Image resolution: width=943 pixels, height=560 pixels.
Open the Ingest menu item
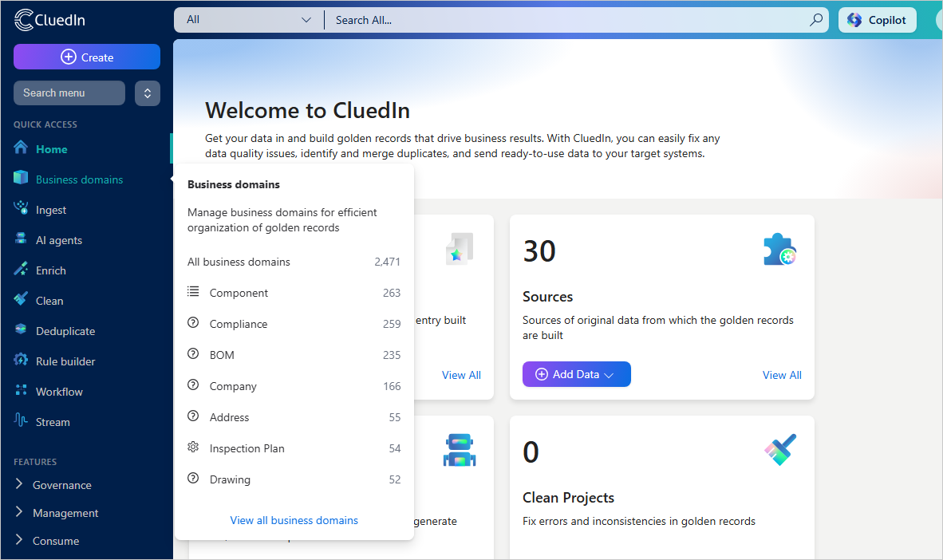[x=50, y=210]
